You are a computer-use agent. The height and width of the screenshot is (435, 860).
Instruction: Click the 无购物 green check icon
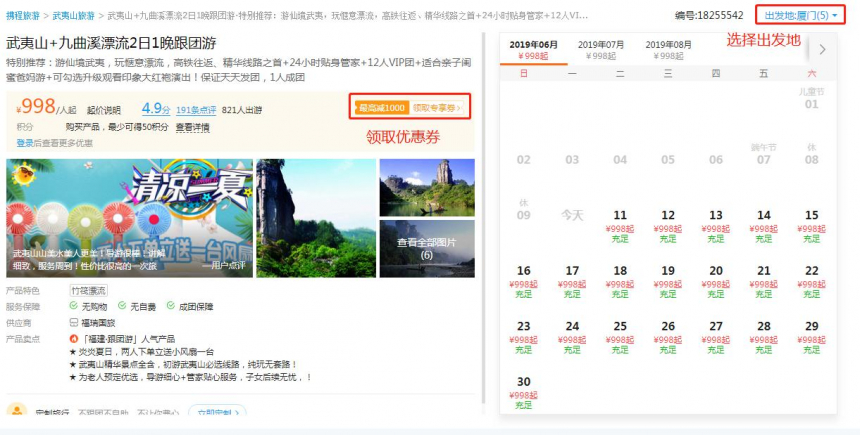click(x=73, y=306)
